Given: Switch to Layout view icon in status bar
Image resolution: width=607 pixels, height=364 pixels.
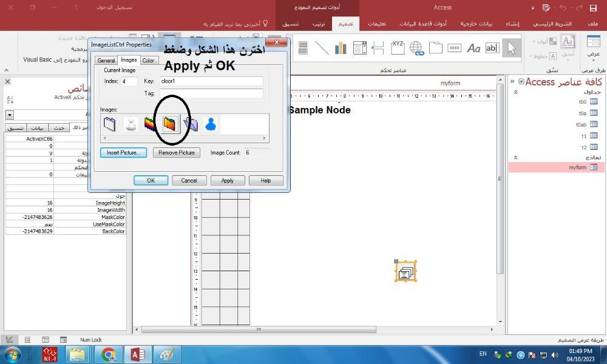Looking at the screenshot, I should [x=27, y=340].
